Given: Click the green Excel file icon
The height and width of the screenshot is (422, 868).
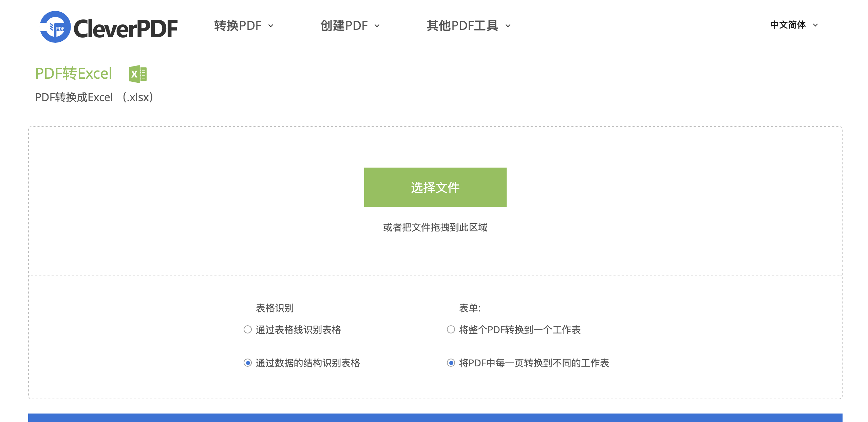Looking at the screenshot, I should coord(137,74).
